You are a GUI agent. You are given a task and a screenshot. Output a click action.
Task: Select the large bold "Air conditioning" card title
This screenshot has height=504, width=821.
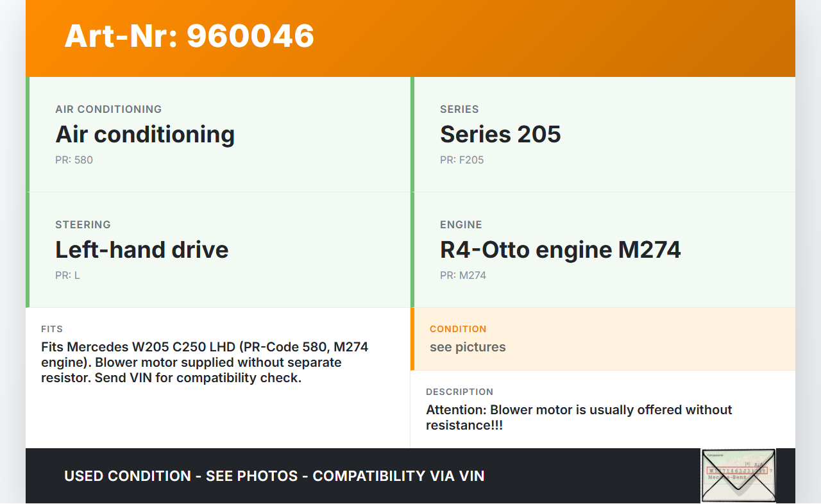click(x=145, y=135)
